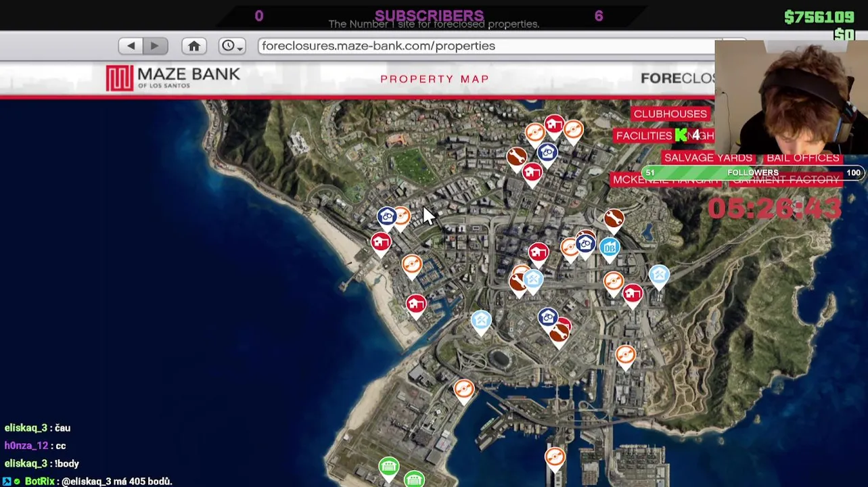Select orange disc marker beside western handcuffs marker

pos(403,218)
